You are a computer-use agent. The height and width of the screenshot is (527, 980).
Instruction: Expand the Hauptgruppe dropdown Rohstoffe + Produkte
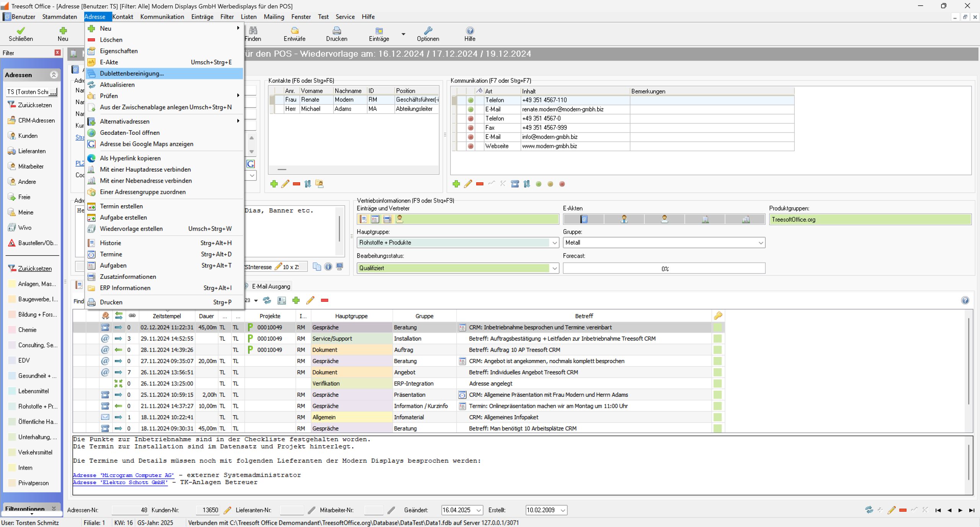554,243
